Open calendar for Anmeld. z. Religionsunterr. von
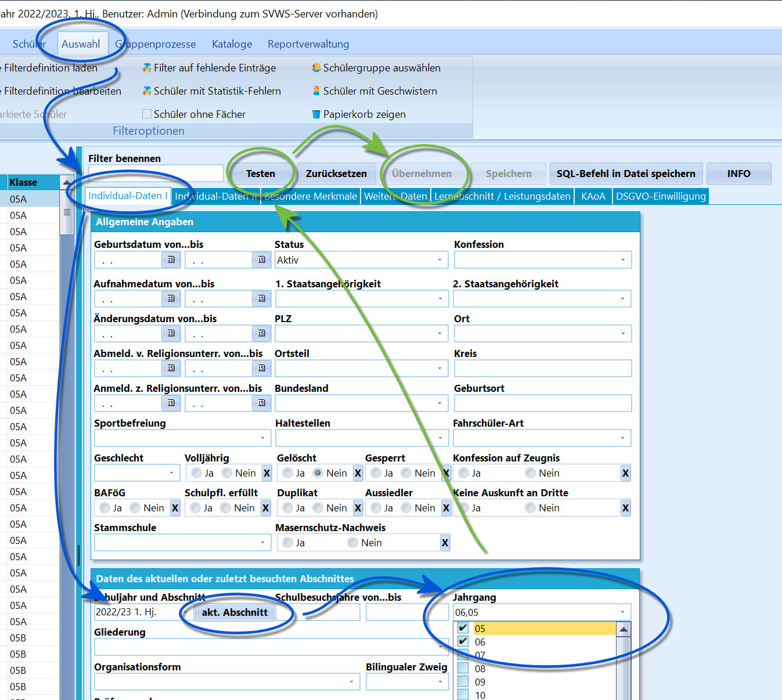 [x=171, y=403]
